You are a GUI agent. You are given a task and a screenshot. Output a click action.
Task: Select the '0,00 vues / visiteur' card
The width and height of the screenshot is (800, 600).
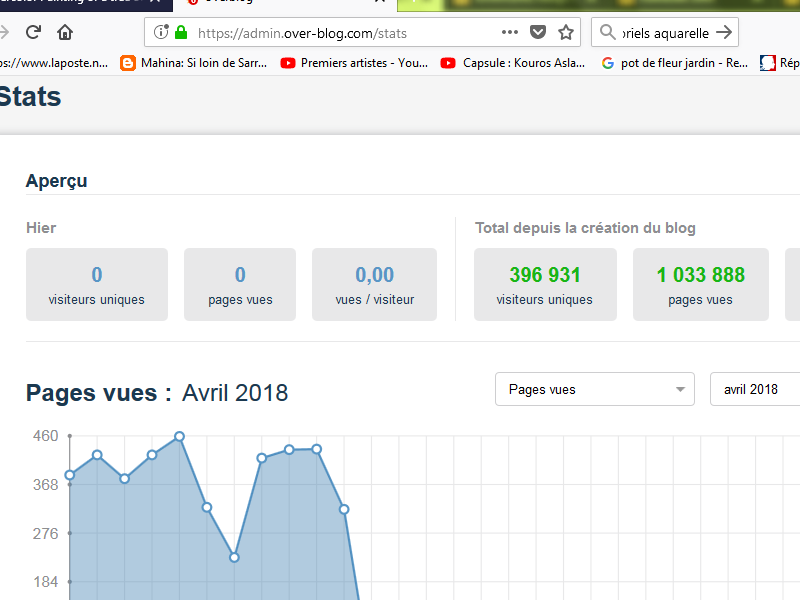(x=374, y=284)
